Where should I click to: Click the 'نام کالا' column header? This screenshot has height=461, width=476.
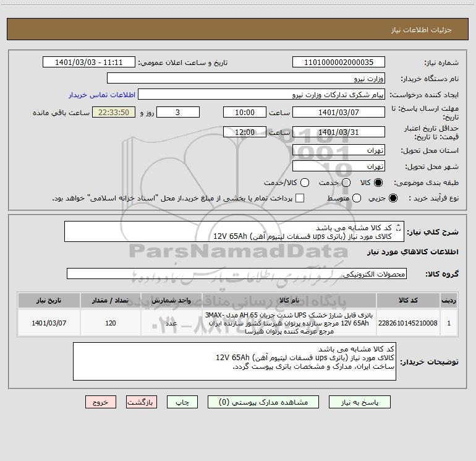pyautogui.click(x=289, y=300)
